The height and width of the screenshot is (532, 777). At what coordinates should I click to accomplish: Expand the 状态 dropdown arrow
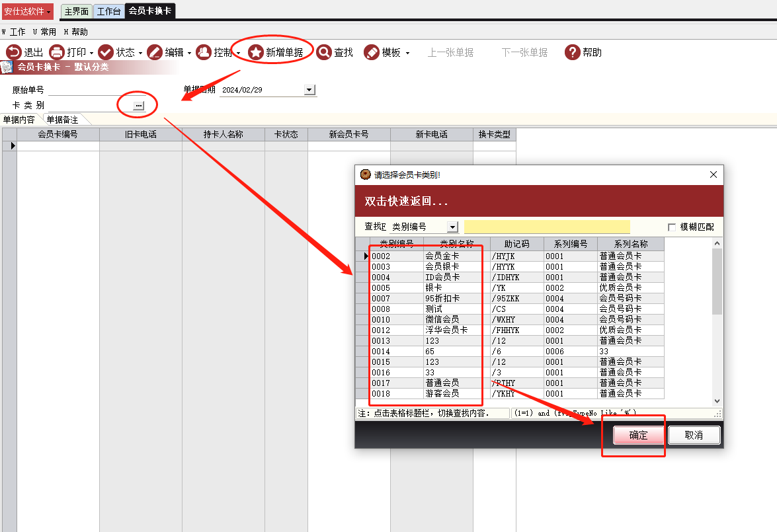(x=141, y=53)
